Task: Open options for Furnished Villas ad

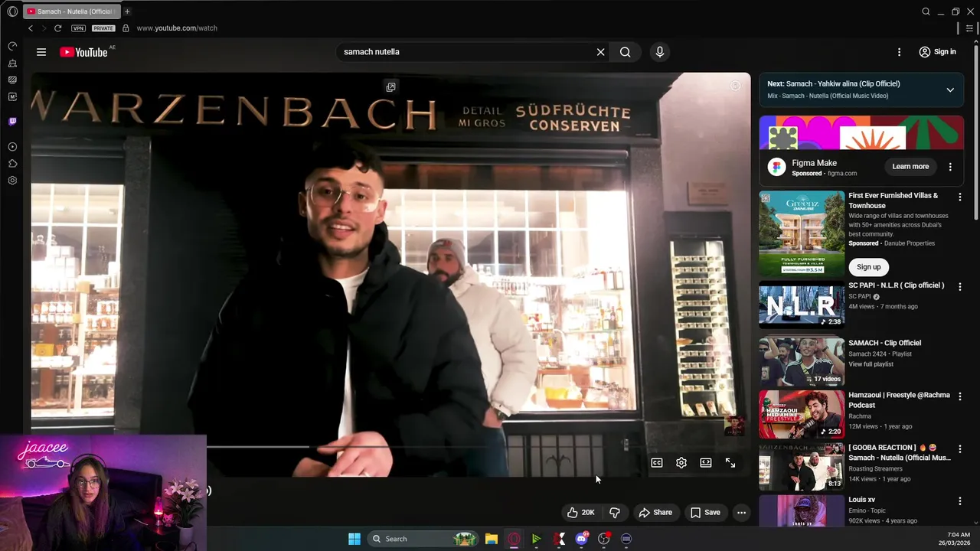Action: 959,197
